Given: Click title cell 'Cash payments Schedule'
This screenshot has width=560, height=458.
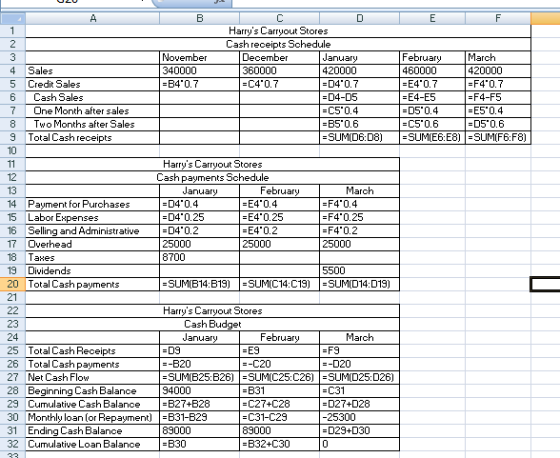Looking at the screenshot, I should click(212, 178).
